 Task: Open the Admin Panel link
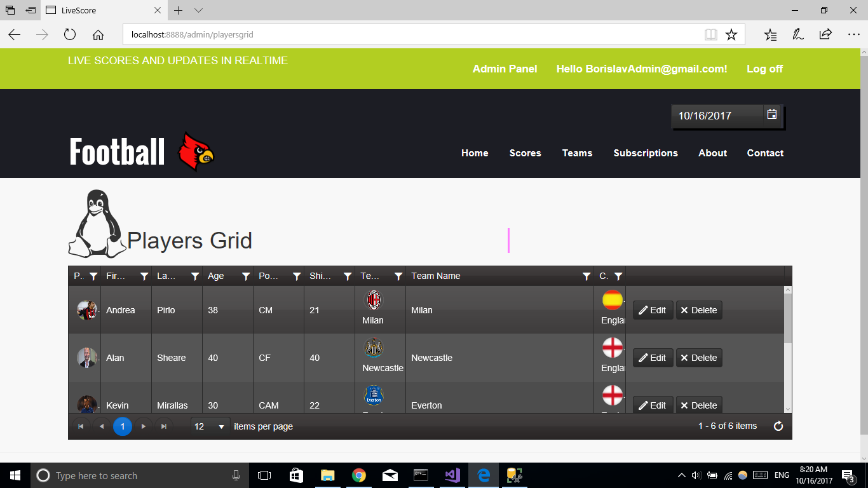point(505,69)
